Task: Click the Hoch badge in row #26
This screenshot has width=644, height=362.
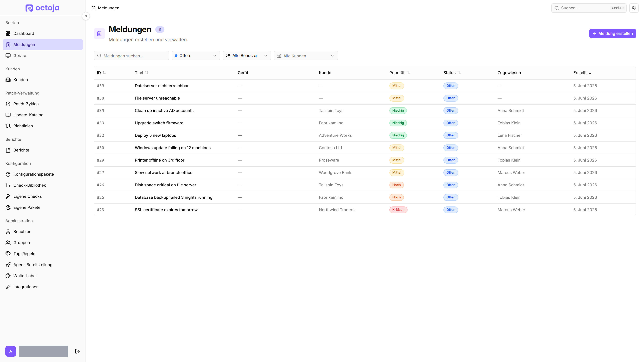Action: click(396, 185)
